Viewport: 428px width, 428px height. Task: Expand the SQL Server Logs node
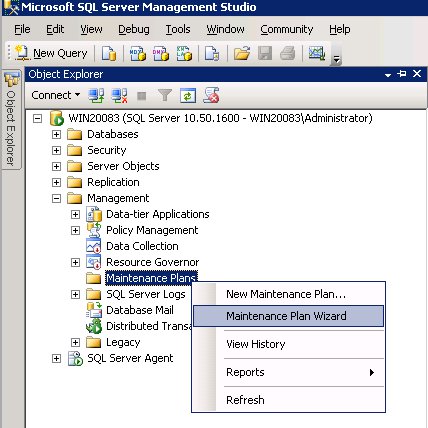[75, 294]
